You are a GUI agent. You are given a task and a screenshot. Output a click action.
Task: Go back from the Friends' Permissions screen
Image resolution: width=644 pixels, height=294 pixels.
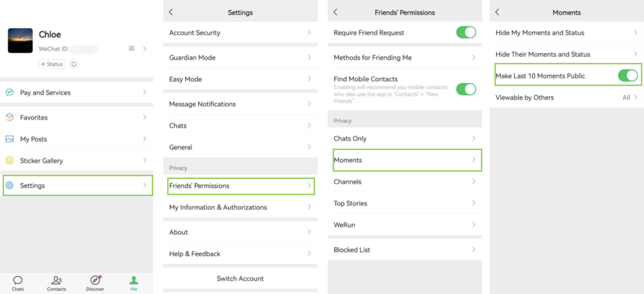tap(335, 12)
